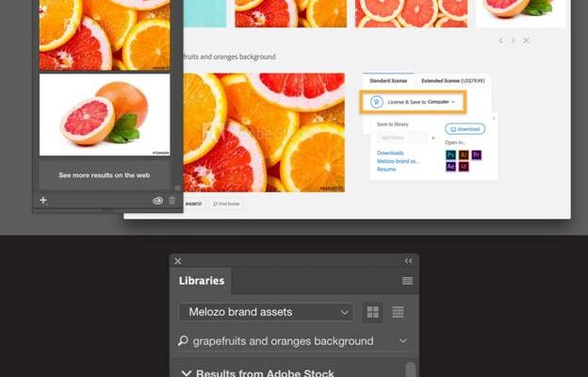
Task: Open image in InDesign via Id icon
Action: point(464,166)
